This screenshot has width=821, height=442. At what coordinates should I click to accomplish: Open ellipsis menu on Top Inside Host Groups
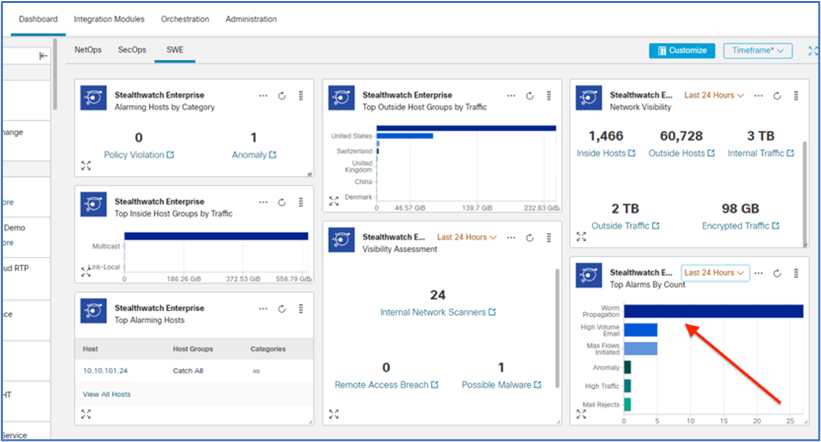tap(263, 202)
